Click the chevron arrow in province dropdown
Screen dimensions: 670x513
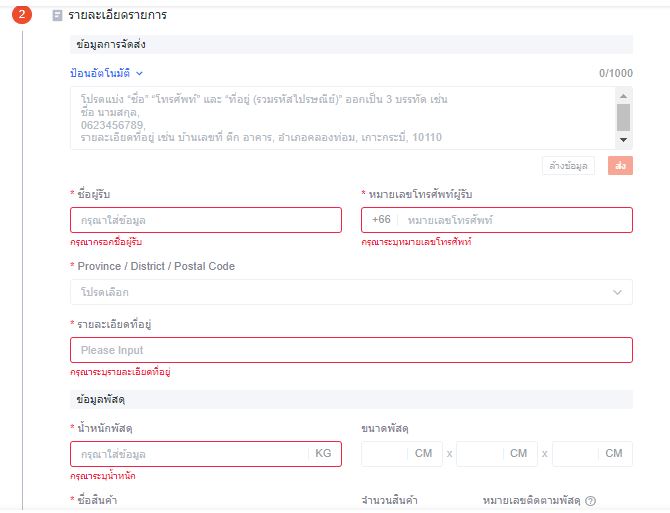(617, 292)
